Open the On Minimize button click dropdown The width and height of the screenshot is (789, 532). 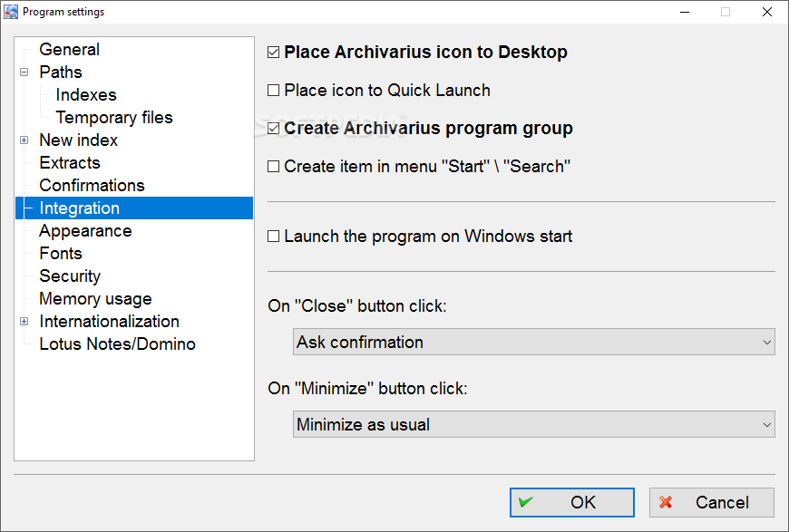click(x=534, y=424)
